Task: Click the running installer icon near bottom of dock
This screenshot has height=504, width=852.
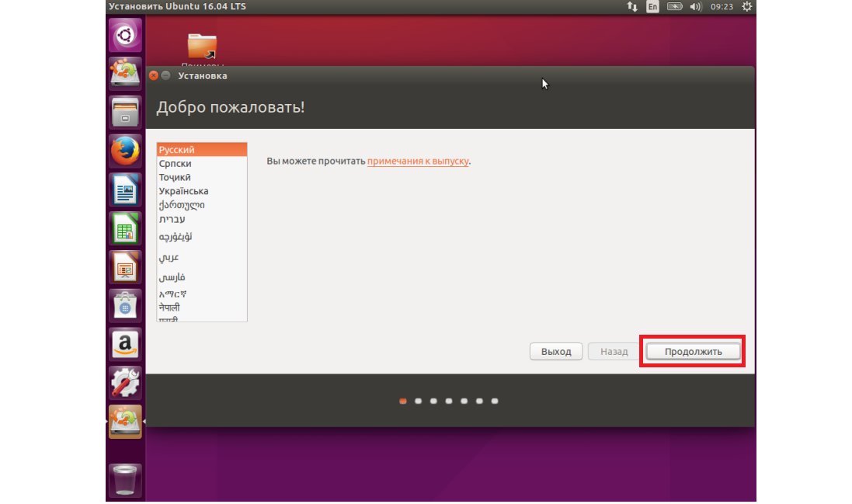Action: pos(125,422)
